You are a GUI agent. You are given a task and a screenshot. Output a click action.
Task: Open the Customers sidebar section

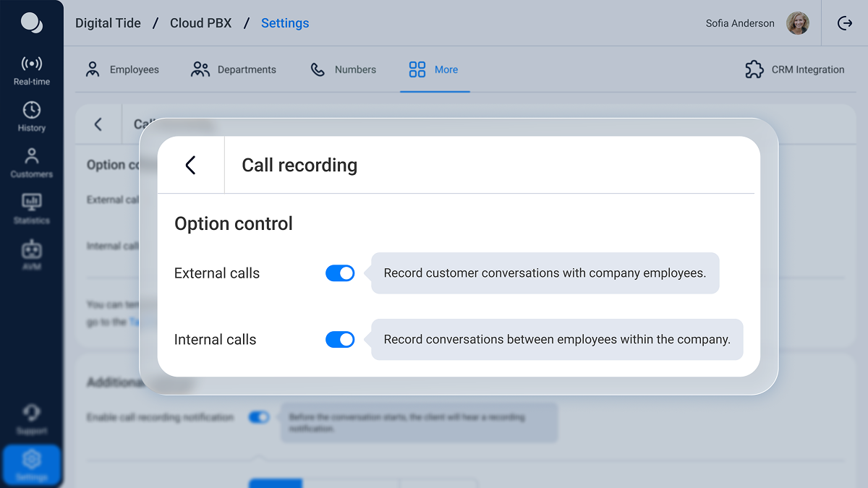(31, 163)
